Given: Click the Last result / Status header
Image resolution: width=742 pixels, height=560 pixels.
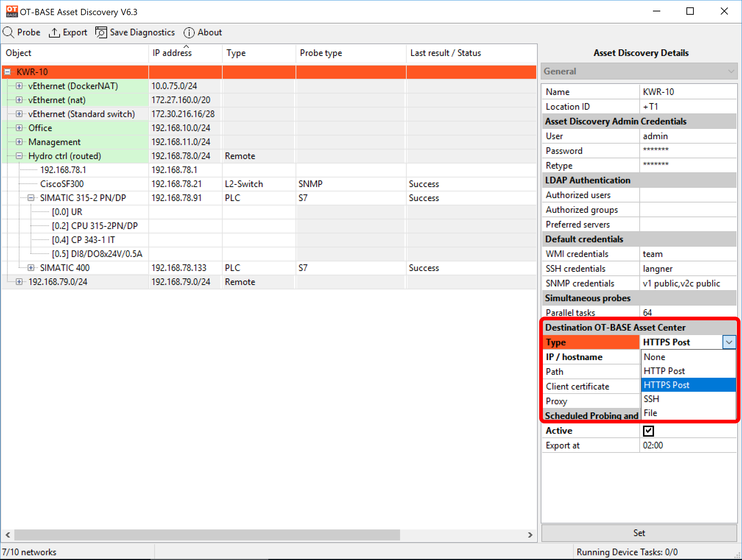Looking at the screenshot, I should (x=471, y=53).
